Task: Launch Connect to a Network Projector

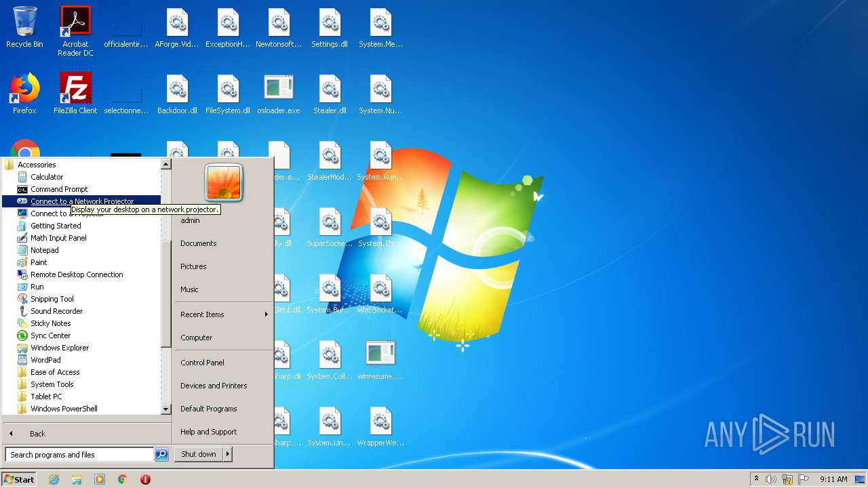Action: tap(81, 201)
